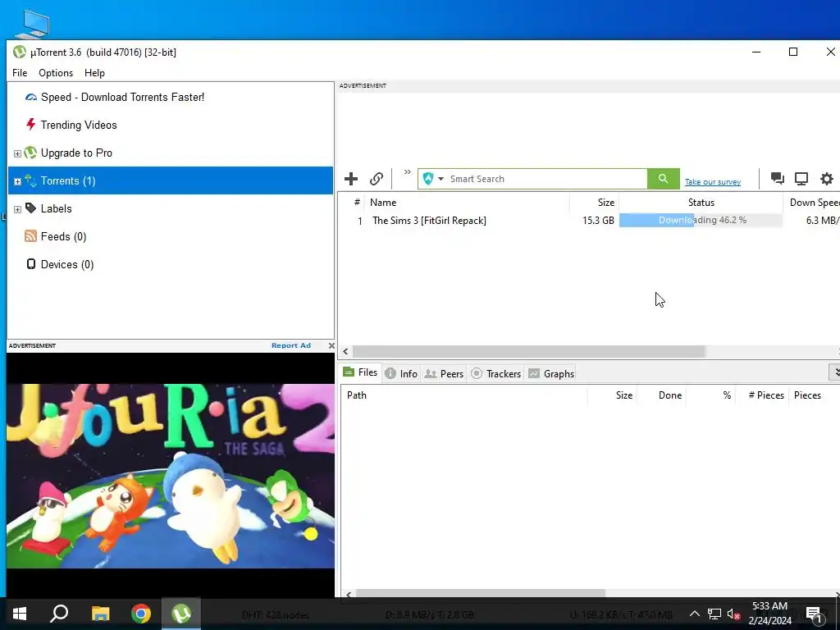Switch to the Graphs tab

(x=551, y=373)
